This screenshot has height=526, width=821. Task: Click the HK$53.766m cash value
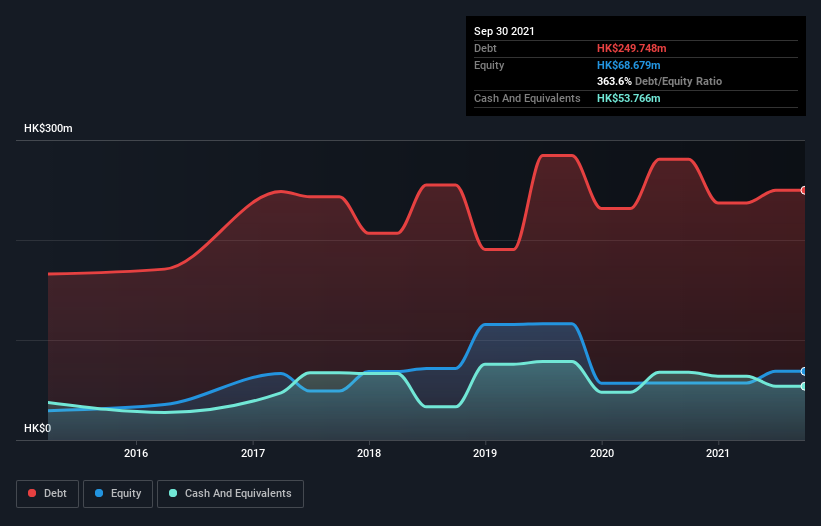pyautogui.click(x=628, y=98)
